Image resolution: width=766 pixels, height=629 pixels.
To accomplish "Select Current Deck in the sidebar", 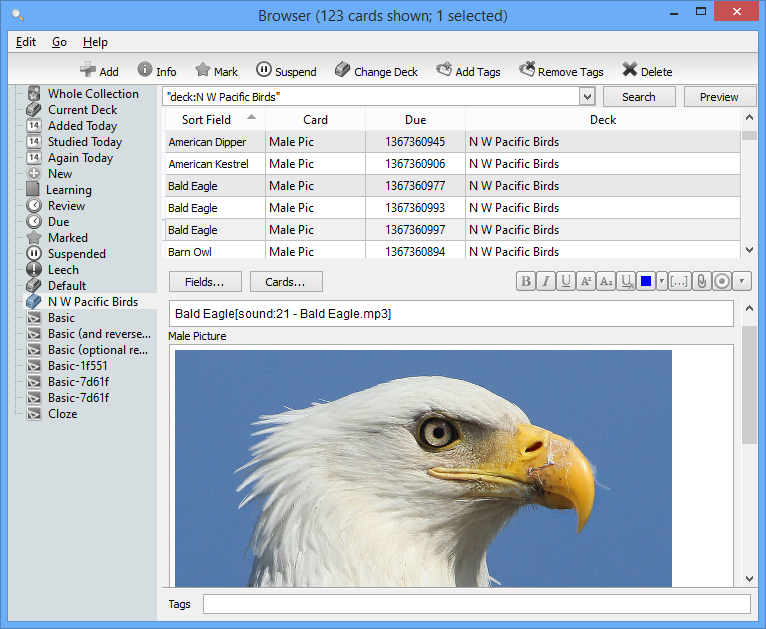I will pyautogui.click(x=72, y=109).
